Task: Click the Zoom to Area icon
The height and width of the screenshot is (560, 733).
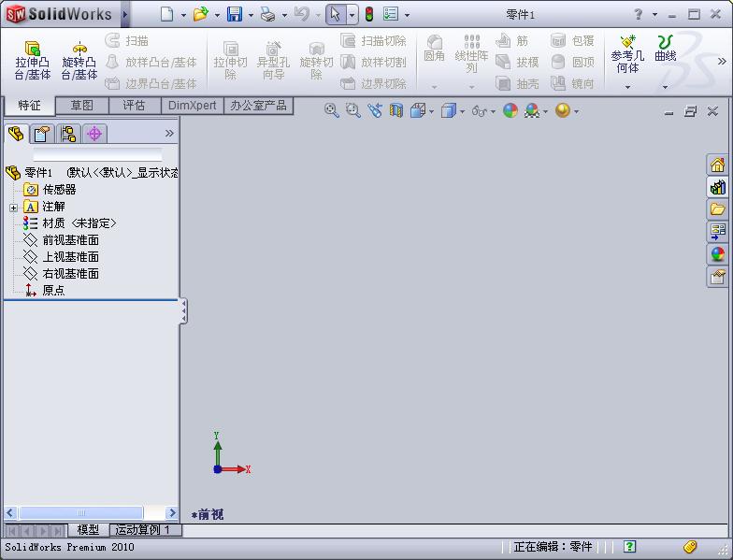Action: [x=353, y=110]
